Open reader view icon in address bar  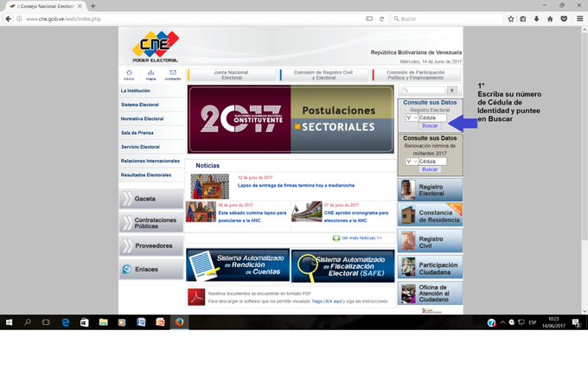[x=369, y=19]
